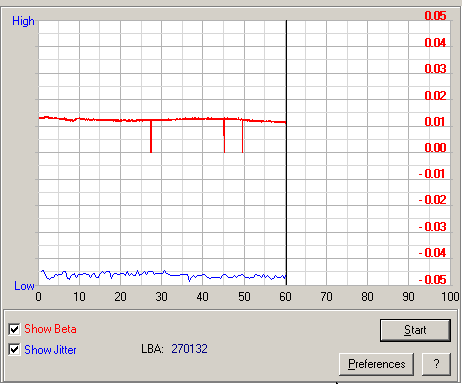462x384 pixels.
Task: Click the LBA: text label
Action: tap(152, 349)
